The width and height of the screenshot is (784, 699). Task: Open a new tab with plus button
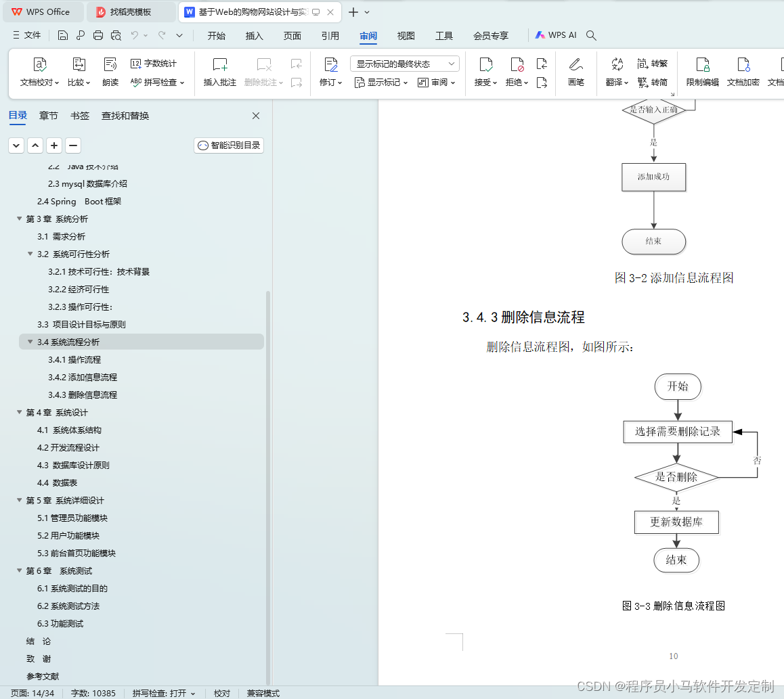353,12
